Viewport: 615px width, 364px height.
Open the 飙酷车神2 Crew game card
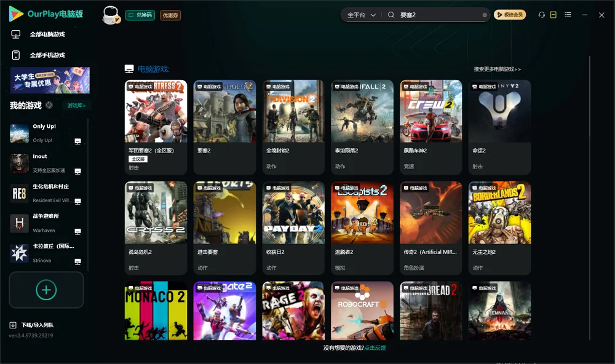point(430,127)
